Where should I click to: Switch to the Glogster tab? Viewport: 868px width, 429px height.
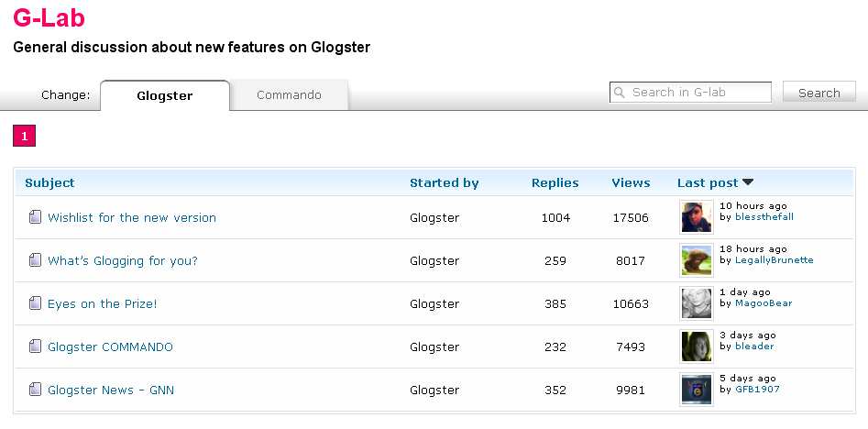(x=165, y=95)
